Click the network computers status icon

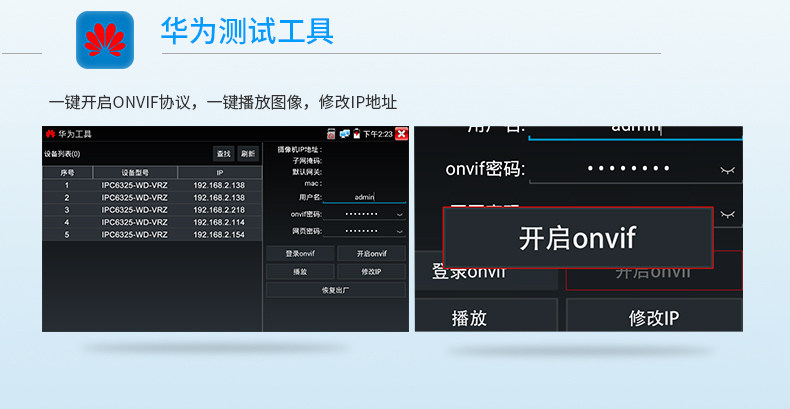click(345, 133)
